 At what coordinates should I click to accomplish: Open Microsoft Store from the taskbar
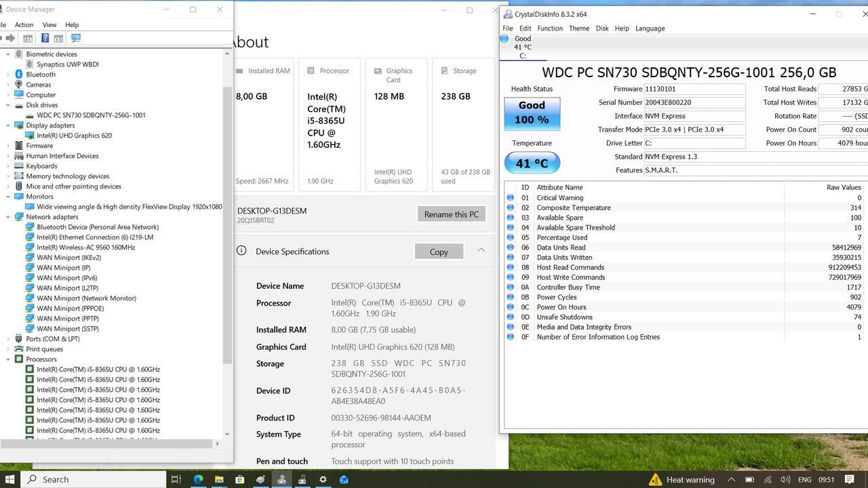click(x=240, y=479)
